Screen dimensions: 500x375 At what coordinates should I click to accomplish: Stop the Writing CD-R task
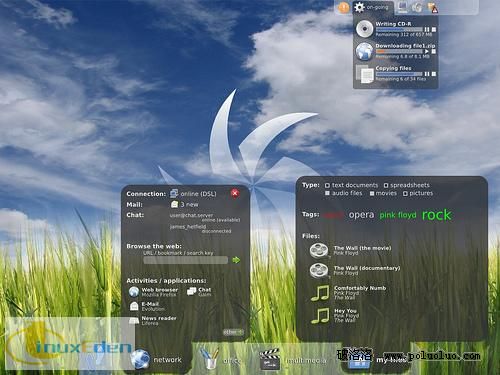[x=434, y=30]
